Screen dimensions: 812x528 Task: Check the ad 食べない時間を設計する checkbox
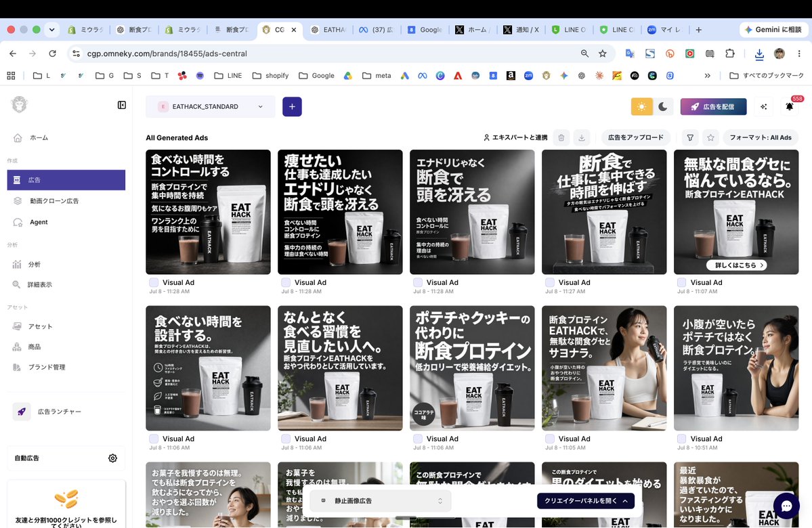tap(154, 439)
